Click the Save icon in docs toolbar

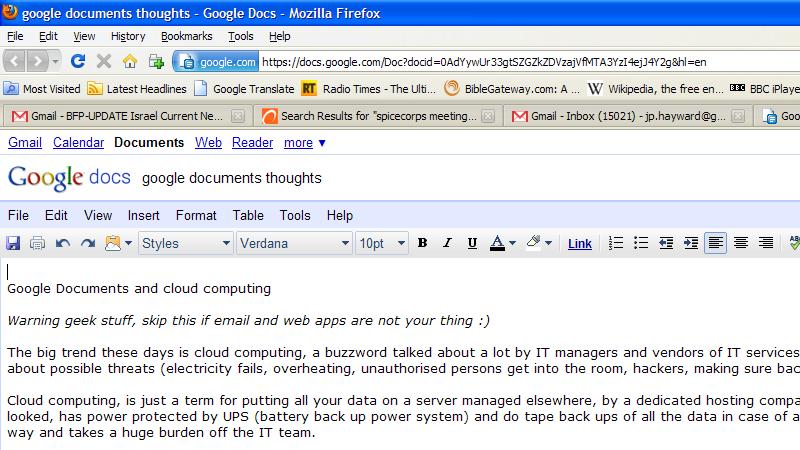tap(14, 243)
